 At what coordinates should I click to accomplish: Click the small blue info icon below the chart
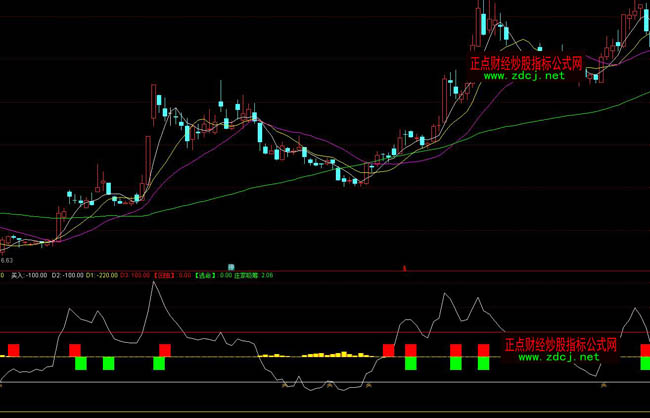click(231, 266)
